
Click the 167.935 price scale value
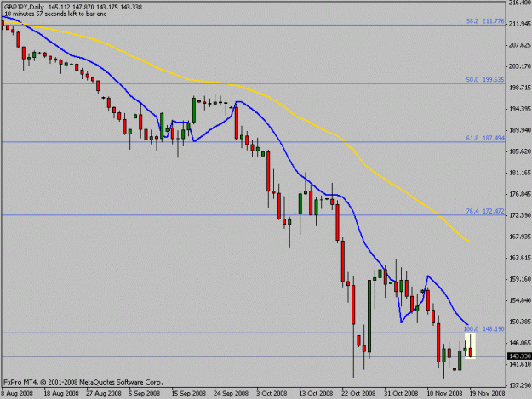click(x=520, y=237)
